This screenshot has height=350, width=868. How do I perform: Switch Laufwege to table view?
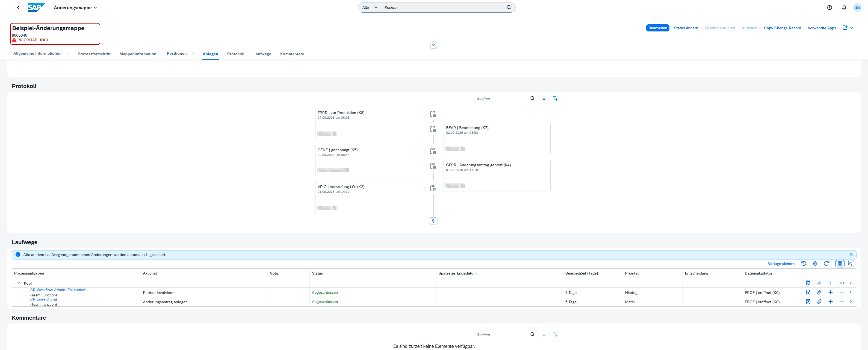tap(840, 263)
